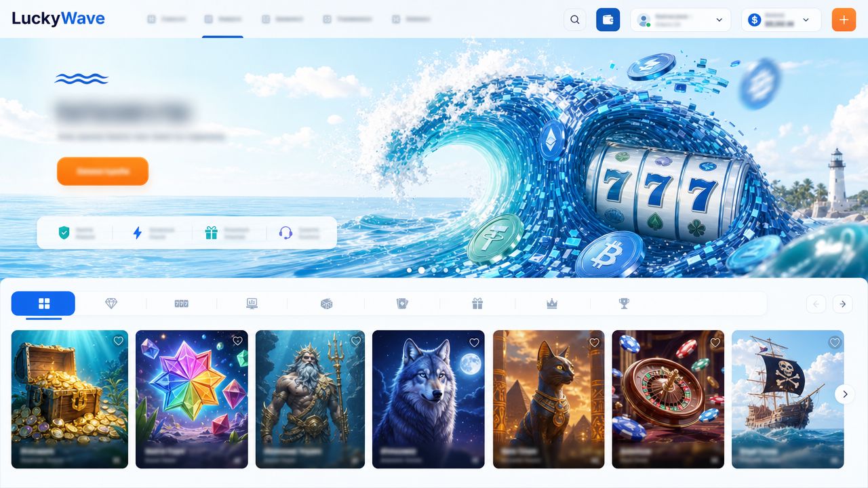Expand the dollar balance dropdown
868x488 pixels.
pyautogui.click(x=781, y=20)
